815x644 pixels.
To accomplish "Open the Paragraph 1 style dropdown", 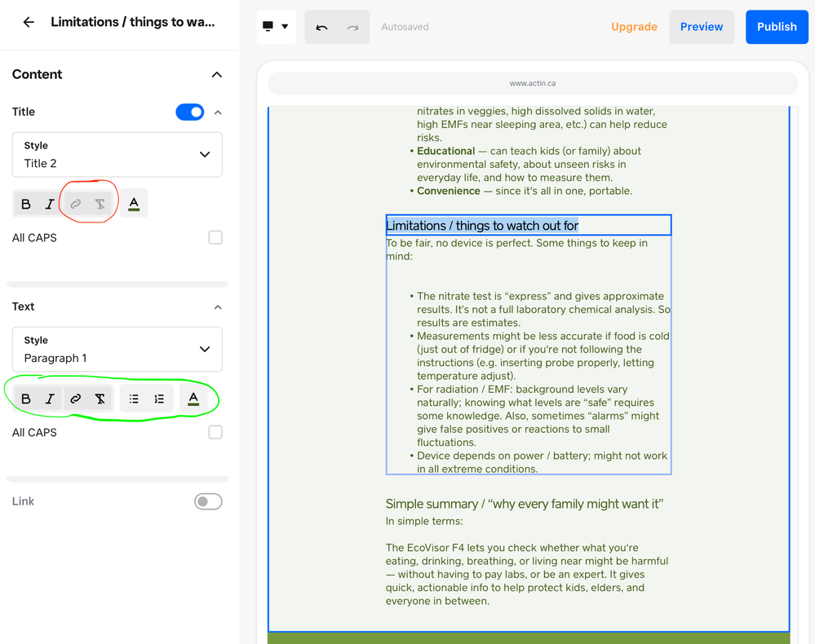I will (117, 349).
